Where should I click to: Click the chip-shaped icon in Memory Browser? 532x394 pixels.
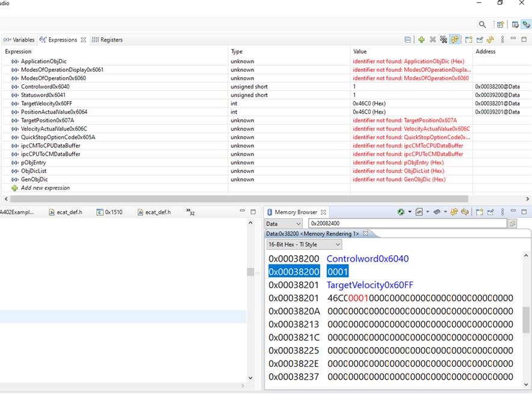[437, 212]
